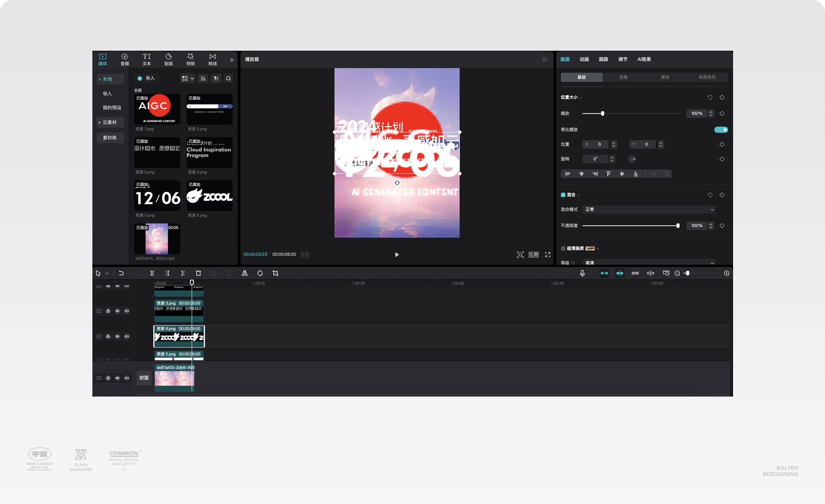Uncheck the 混合 checkbox
Viewport: 825px width, 504px height.
(x=563, y=195)
